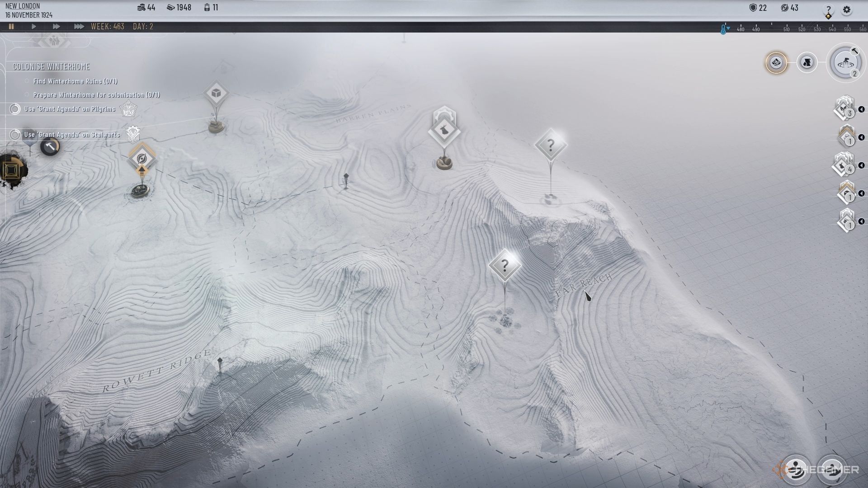
Task: Open the materials resource stack, upper 1
Action: pyautogui.click(x=846, y=137)
